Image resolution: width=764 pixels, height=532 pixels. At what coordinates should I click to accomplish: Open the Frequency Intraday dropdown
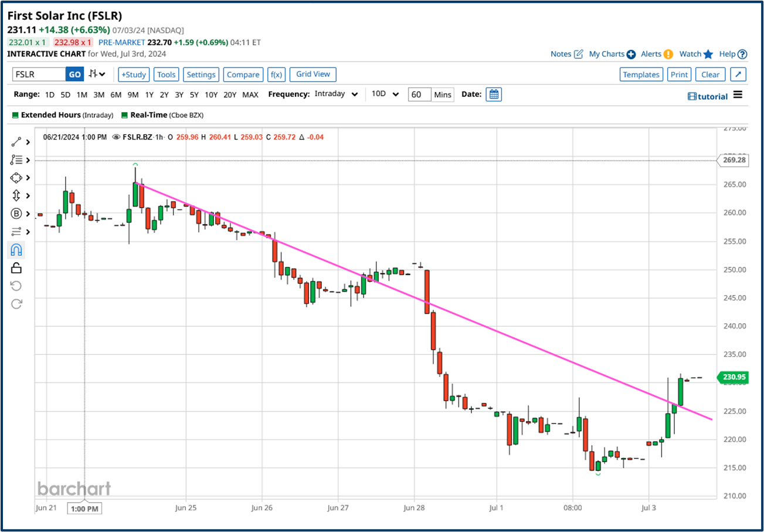[336, 94]
